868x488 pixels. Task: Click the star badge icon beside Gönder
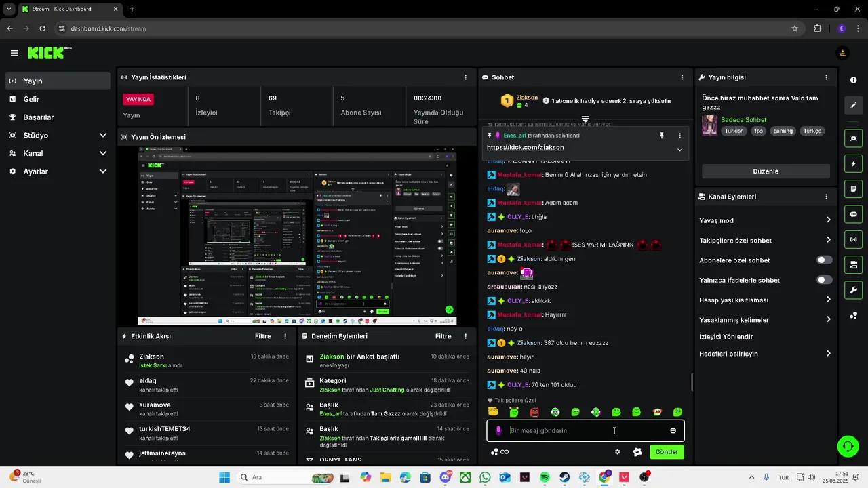pos(637,452)
